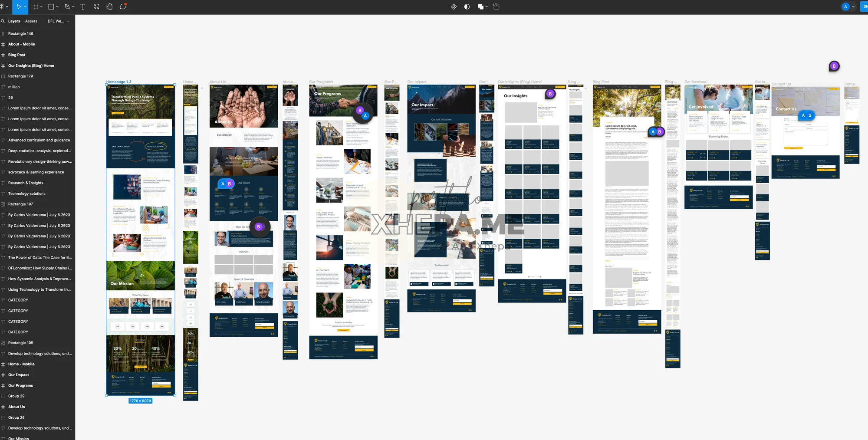Expand the Boolean operations dropdown arrow
Screen dimensions: 868x440
tap(487, 7)
